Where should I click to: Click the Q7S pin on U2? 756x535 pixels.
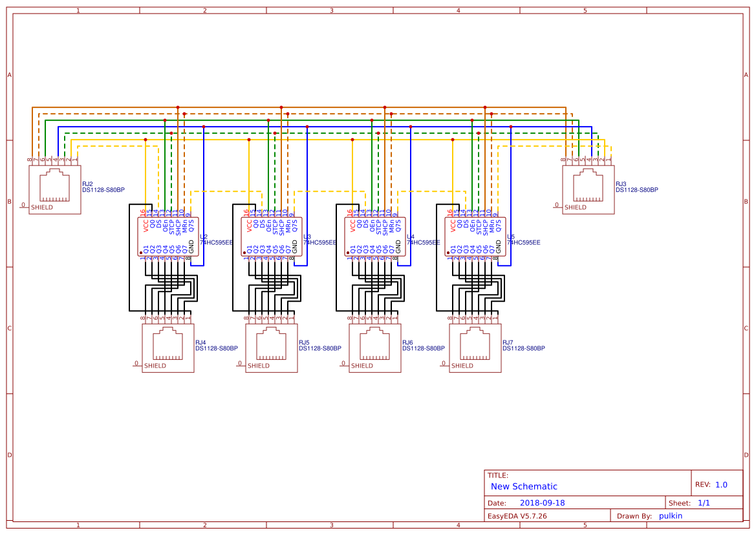[191, 225]
